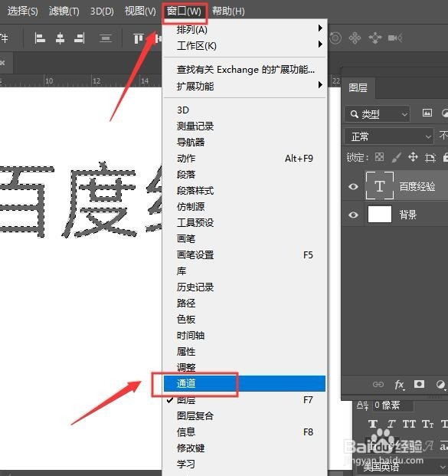Open the fx layer styles button
Image resolution: width=448 pixels, height=476 pixels.
(400, 385)
